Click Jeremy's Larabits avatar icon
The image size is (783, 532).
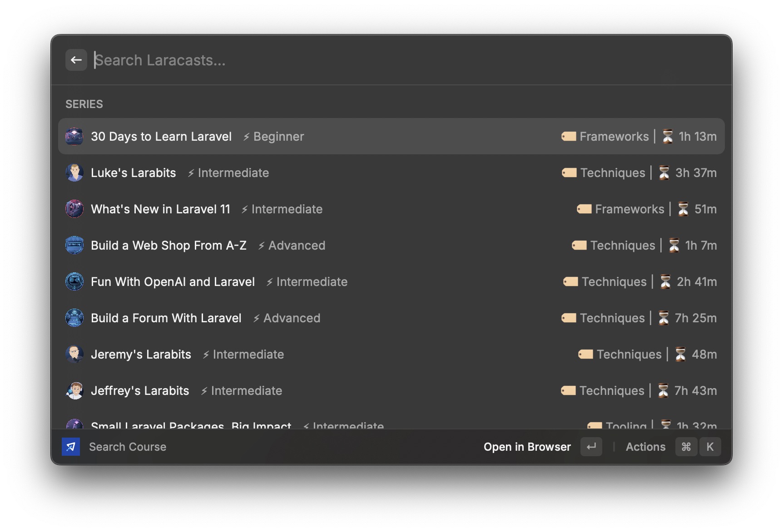pyautogui.click(x=74, y=354)
